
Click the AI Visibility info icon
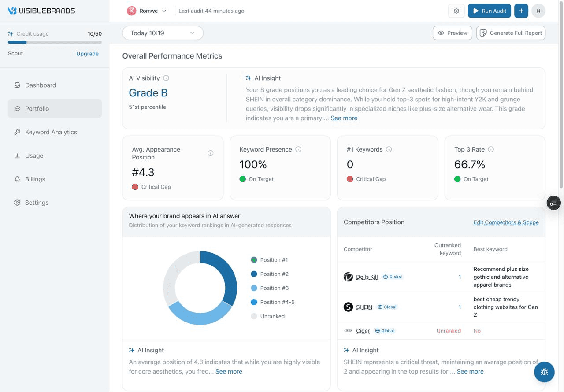[166, 78]
